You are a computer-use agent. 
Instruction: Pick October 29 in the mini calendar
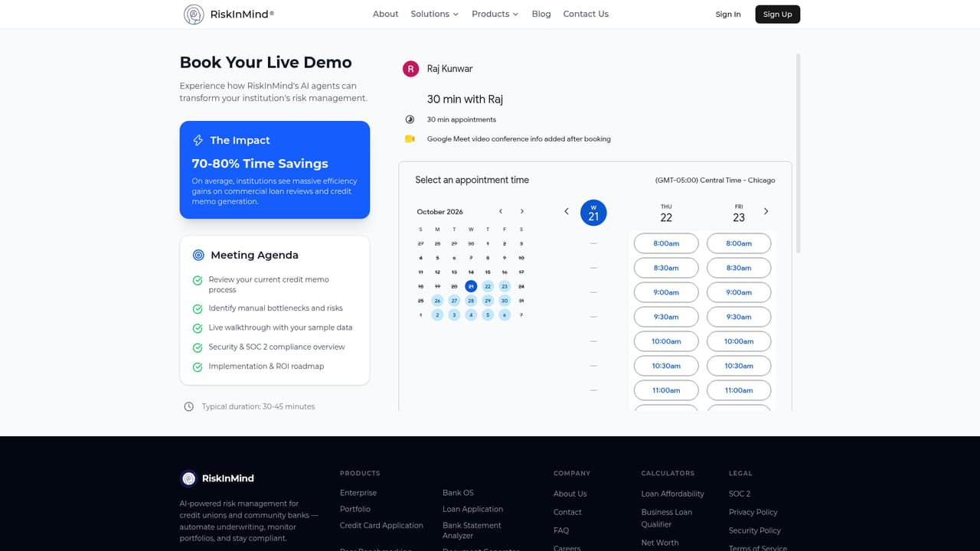(488, 301)
